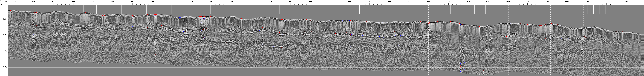Viewport: 644px width, 76px height.
Task: Click the 860 distance axis label
Action: click(x=310, y=2)
